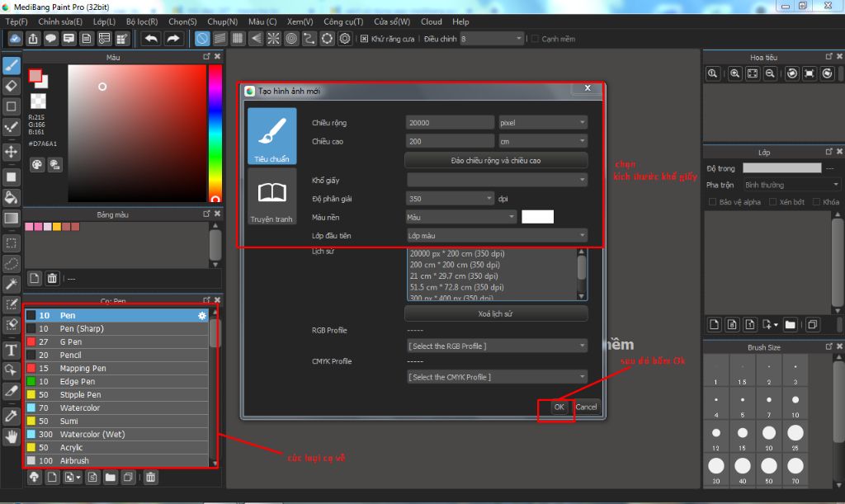Select the Brush tool in left toolbar
This screenshot has height=504, width=845.
12,66
